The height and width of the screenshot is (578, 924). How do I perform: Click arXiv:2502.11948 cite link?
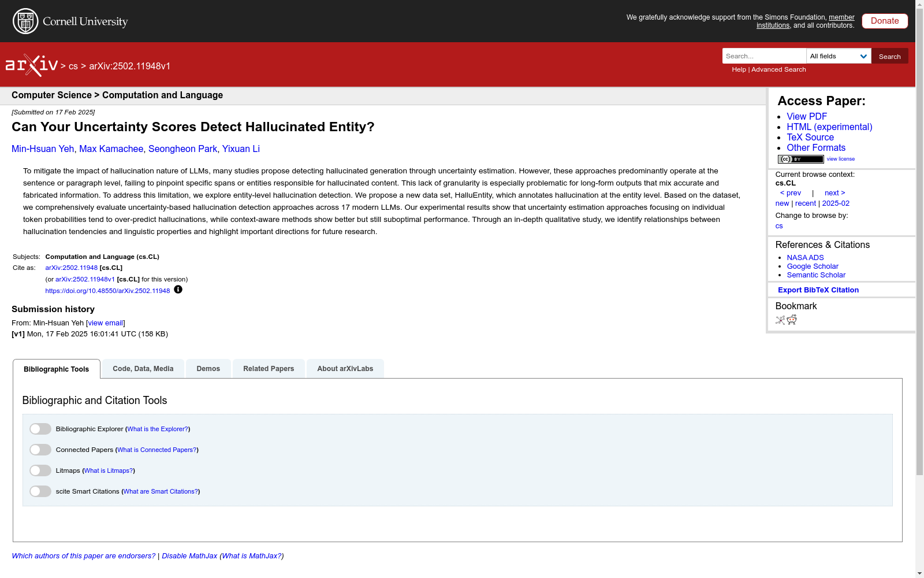72,268
